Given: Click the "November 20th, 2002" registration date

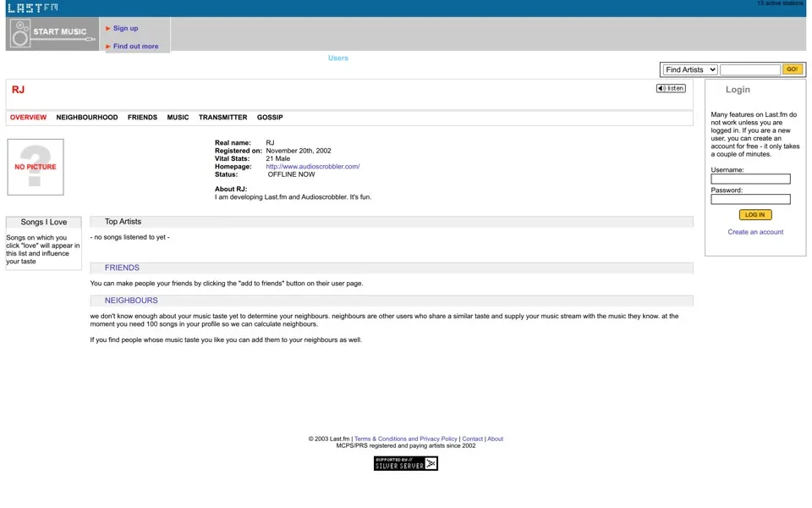Looking at the screenshot, I should coord(299,151).
